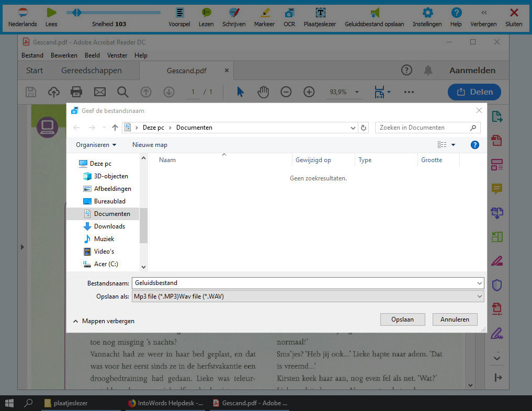Open the Plaatjeslezer tool
Screen dimensions: 532x411
320,13
